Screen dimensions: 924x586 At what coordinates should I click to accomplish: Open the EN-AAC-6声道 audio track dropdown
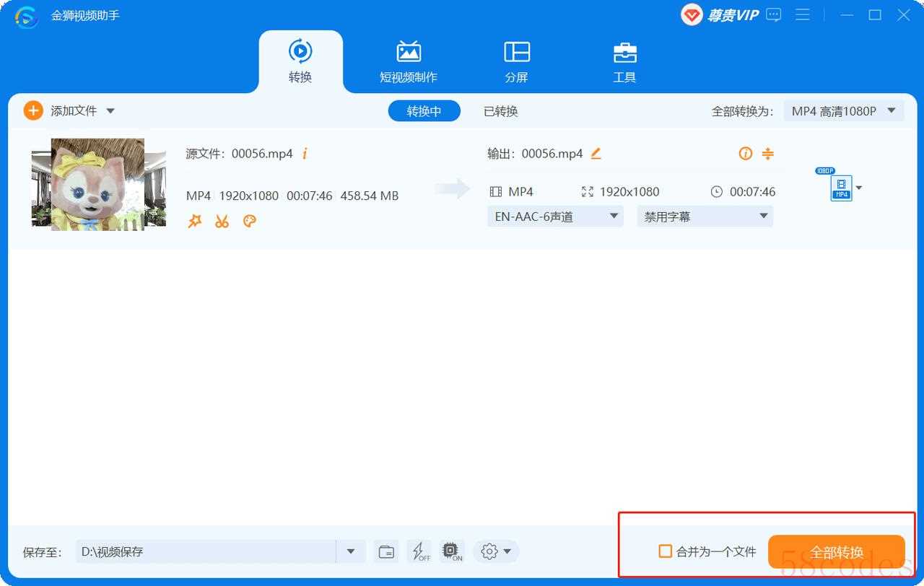(x=555, y=217)
